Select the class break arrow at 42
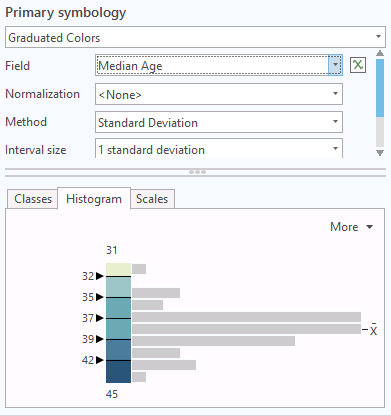 100,360
